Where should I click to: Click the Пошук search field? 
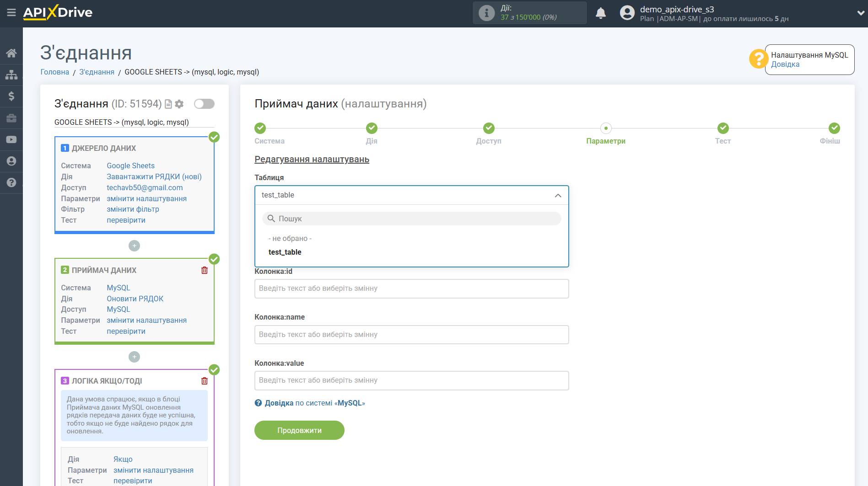tap(411, 219)
